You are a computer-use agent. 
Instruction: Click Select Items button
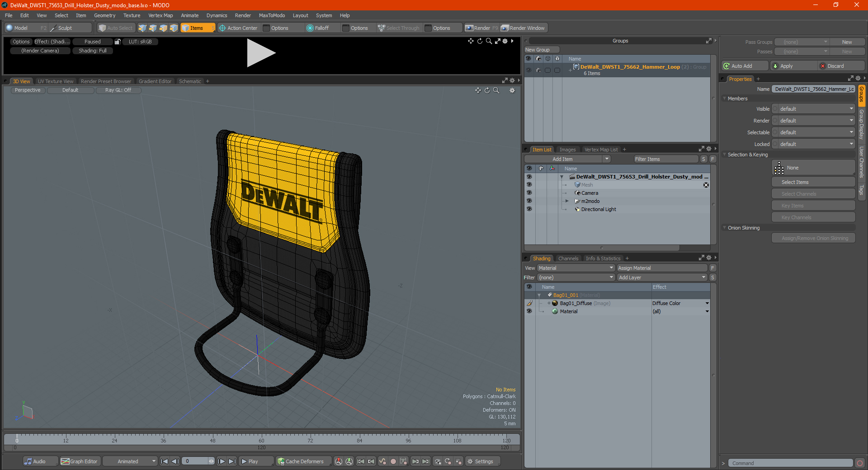point(813,182)
